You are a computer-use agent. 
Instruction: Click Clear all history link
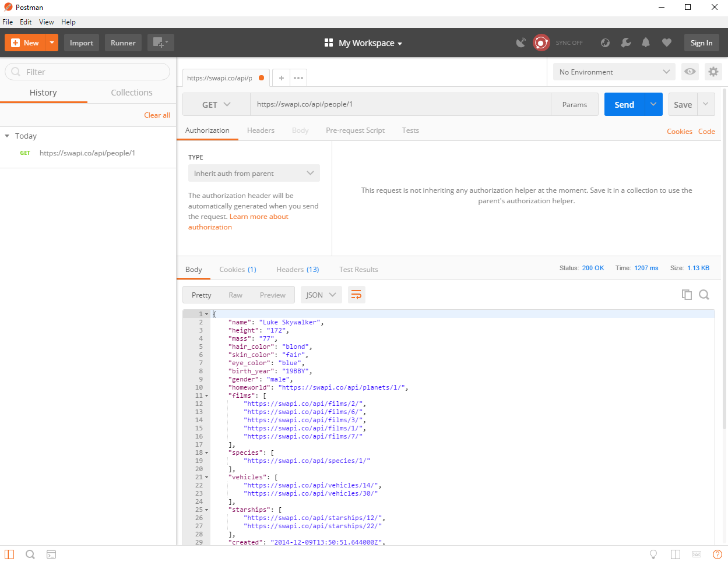tap(157, 115)
